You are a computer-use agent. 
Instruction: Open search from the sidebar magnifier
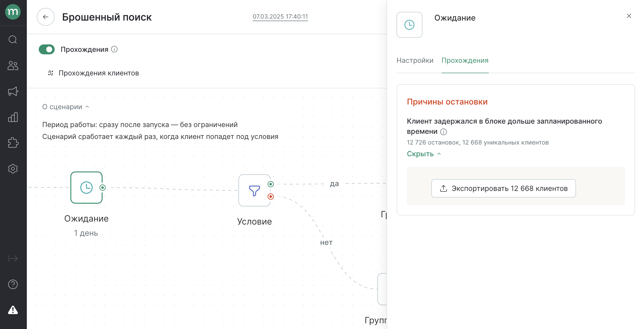tap(13, 40)
